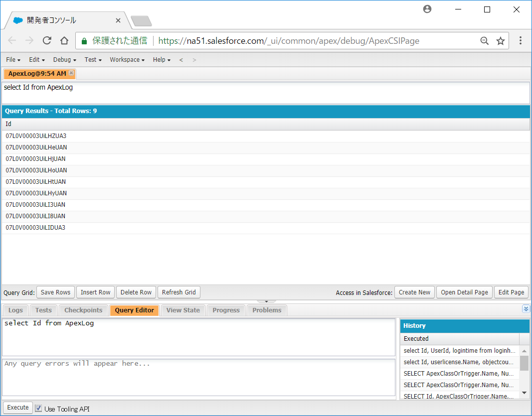Open the Checkpoints tab
This screenshot has height=416, width=532.
83,310
